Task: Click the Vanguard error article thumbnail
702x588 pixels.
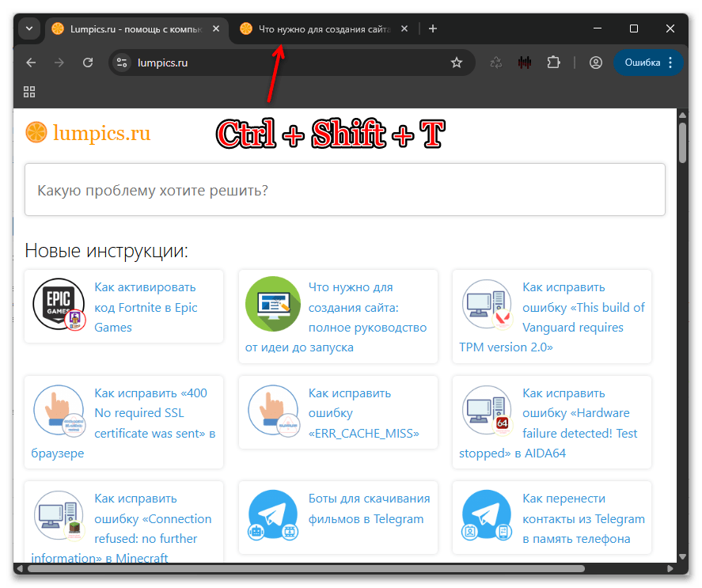Action: click(487, 305)
